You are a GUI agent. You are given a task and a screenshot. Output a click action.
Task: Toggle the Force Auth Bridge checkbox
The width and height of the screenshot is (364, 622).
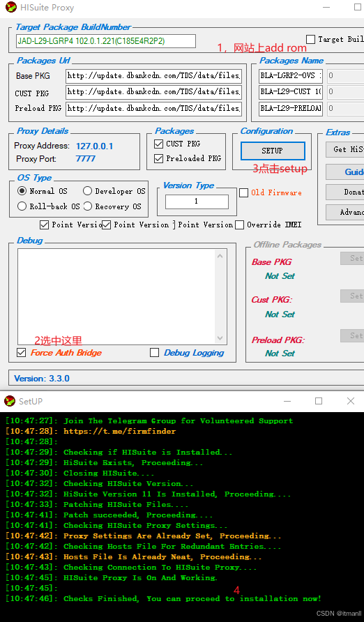coord(22,352)
